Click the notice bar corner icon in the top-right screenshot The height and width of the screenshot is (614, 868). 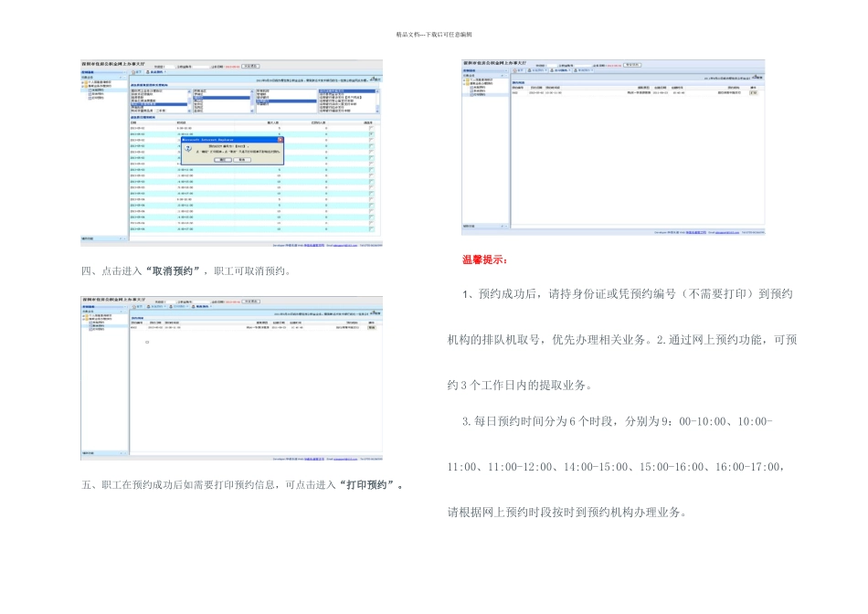click(x=756, y=77)
